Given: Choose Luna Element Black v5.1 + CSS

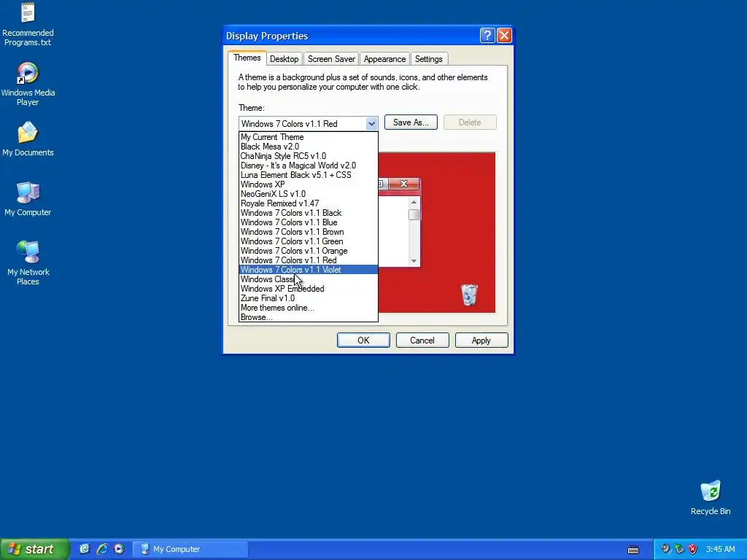Looking at the screenshot, I should pos(309,175).
